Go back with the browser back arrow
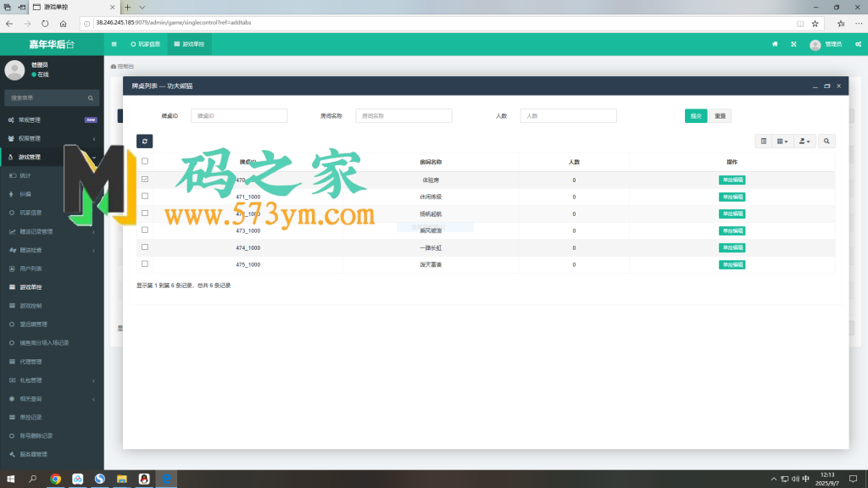 point(9,23)
